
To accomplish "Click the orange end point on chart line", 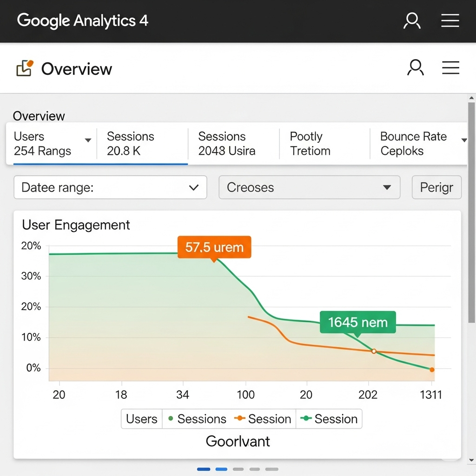I will (432, 370).
